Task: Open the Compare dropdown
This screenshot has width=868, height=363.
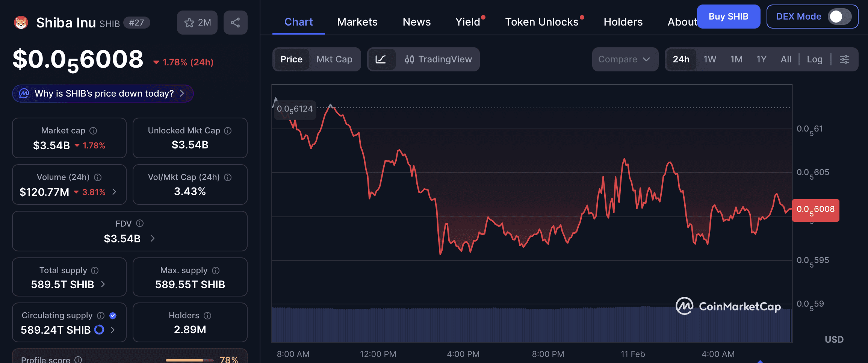Action: 624,59
